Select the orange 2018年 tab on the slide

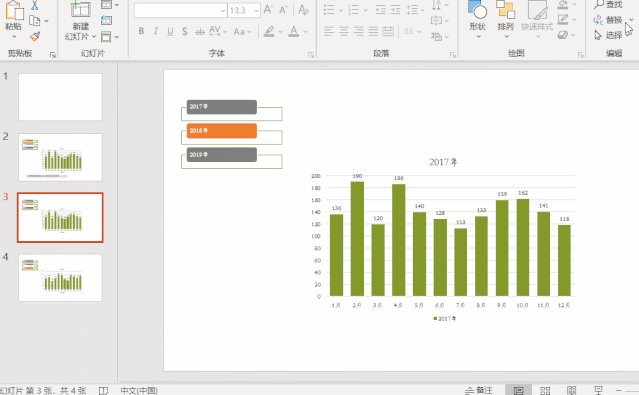222,130
